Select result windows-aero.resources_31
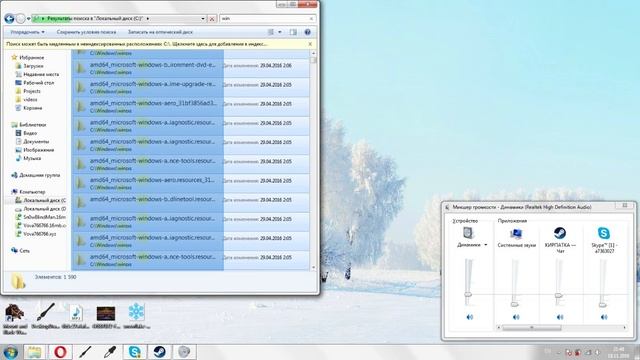The width and height of the screenshot is (640, 360). click(190, 183)
